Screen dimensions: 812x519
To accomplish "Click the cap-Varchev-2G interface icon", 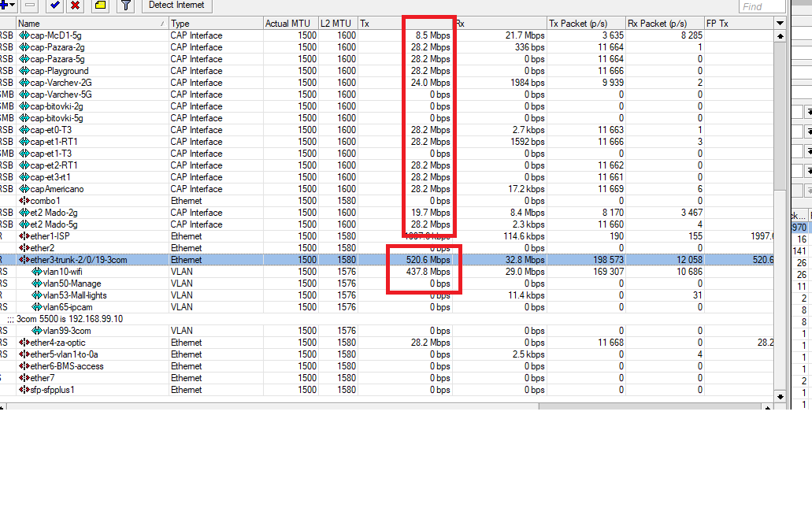I will click(24, 83).
